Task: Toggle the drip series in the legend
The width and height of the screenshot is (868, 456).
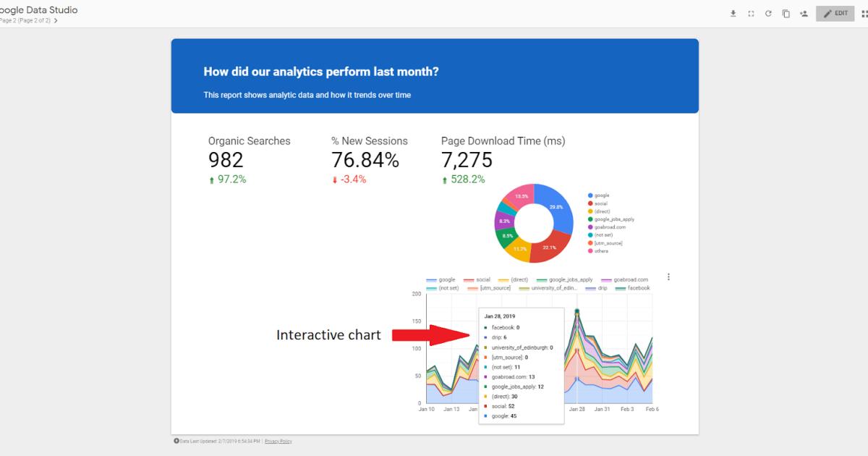Action: [x=601, y=288]
